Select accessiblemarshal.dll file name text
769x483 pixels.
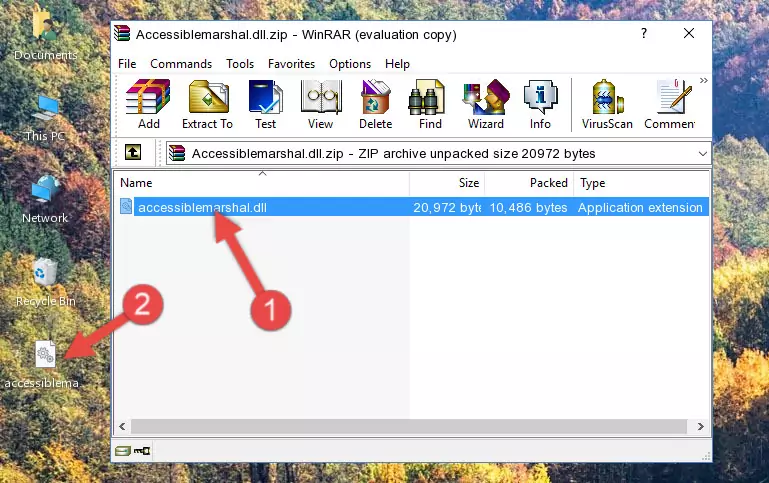coord(203,207)
